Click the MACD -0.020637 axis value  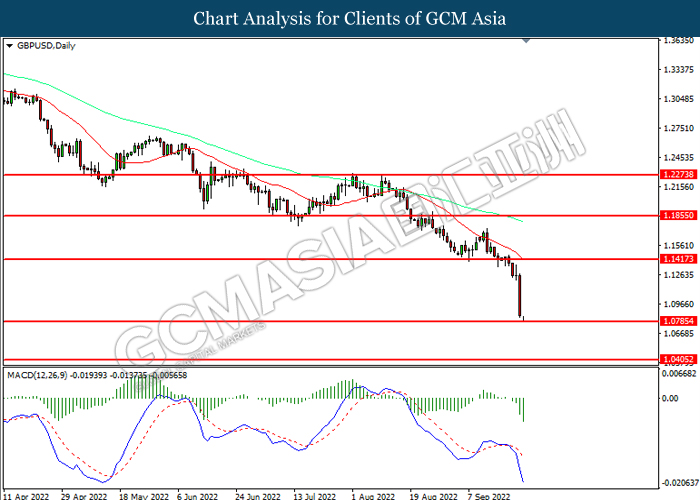point(679,483)
